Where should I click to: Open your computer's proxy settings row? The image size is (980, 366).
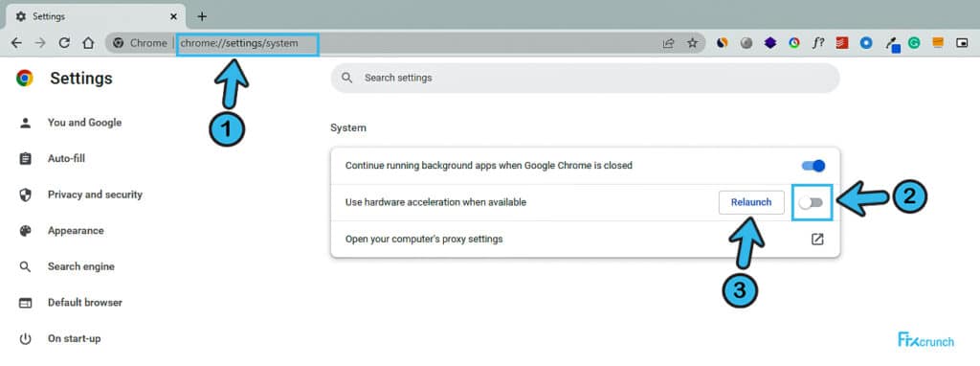585,239
